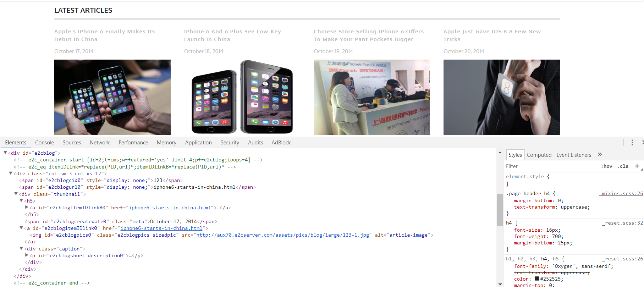Open article 'Chinese Store Selling iPhone 6 Offers'

coord(369,35)
